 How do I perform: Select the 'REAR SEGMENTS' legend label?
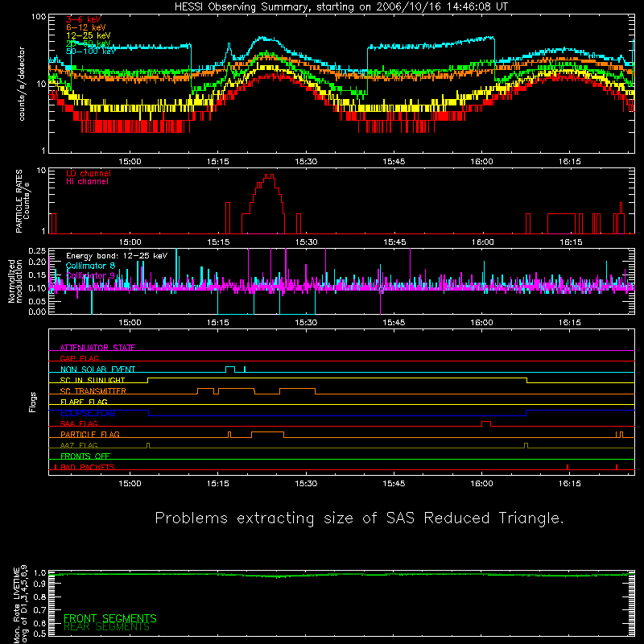[x=107, y=627]
